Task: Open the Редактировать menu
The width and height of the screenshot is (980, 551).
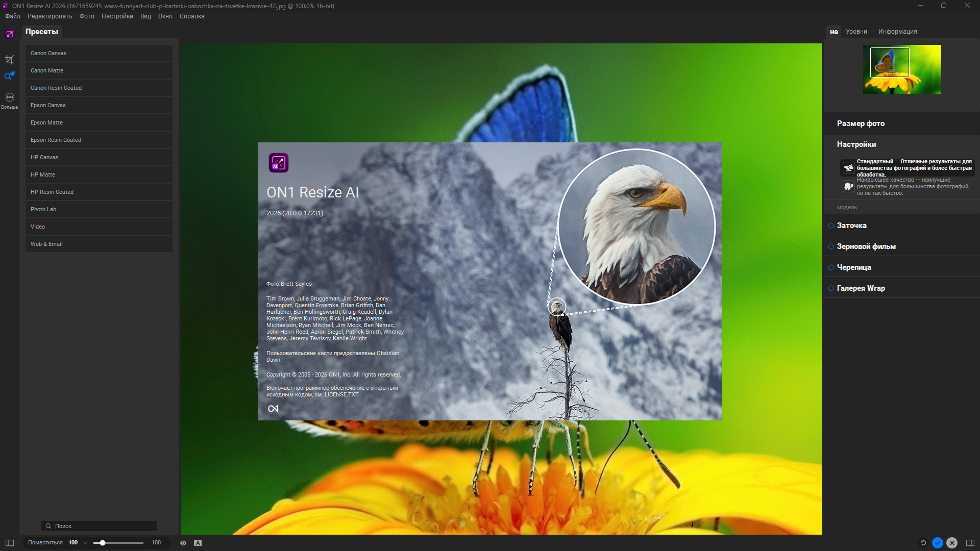Action: coord(50,16)
